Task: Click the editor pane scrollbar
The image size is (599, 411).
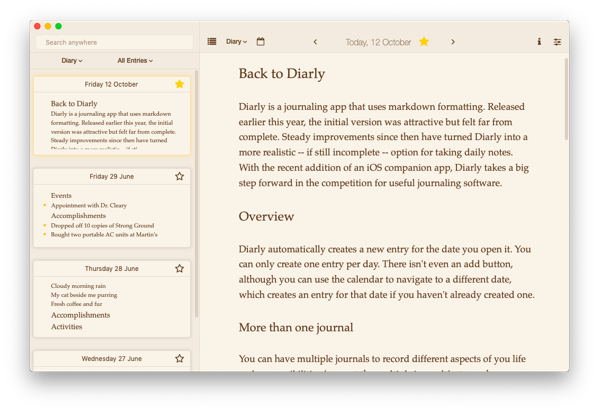Action: [x=566, y=99]
